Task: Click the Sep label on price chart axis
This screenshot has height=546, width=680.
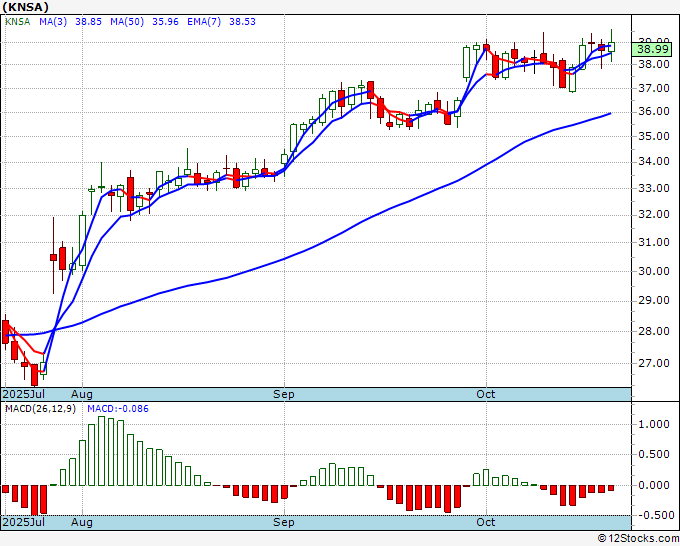Action: [284, 394]
